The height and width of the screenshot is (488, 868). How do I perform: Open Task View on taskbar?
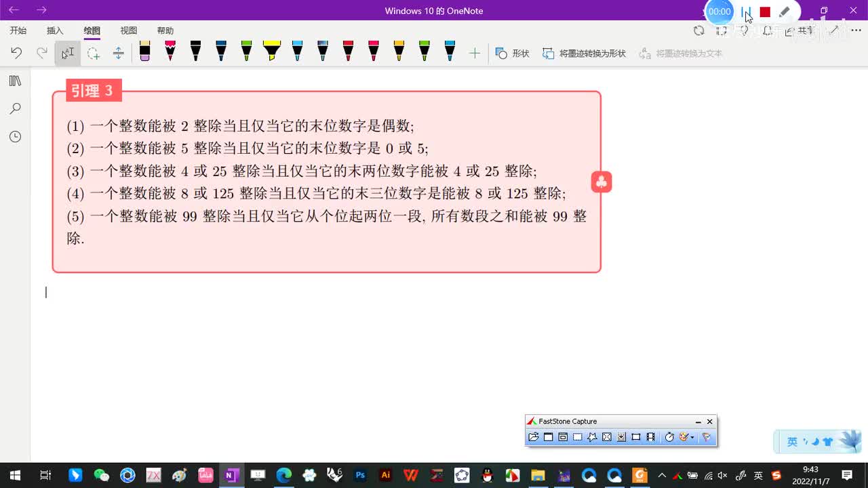pyautogui.click(x=45, y=475)
